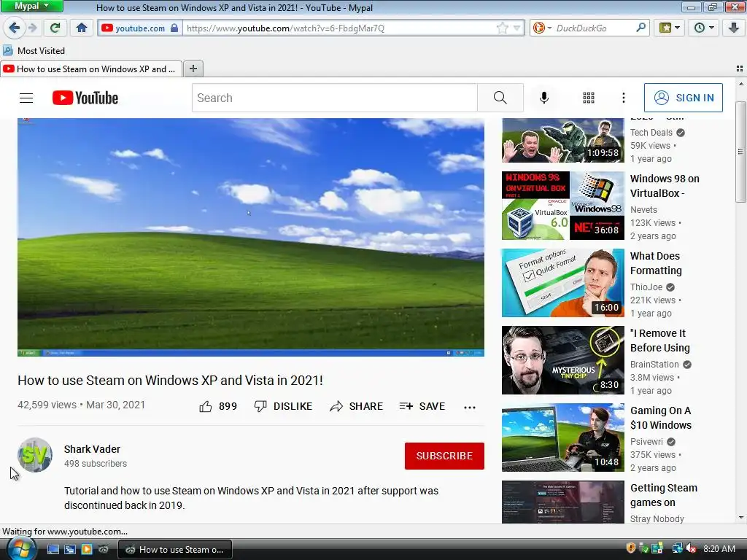The image size is (747, 560).
Task: SAVE the video to a playlist
Action: click(x=422, y=406)
